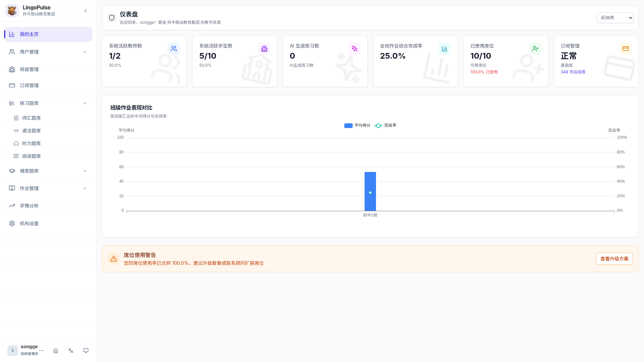The height and width of the screenshot is (362, 644).
Task: Click the monitor display theme icon
Action: (x=86, y=351)
